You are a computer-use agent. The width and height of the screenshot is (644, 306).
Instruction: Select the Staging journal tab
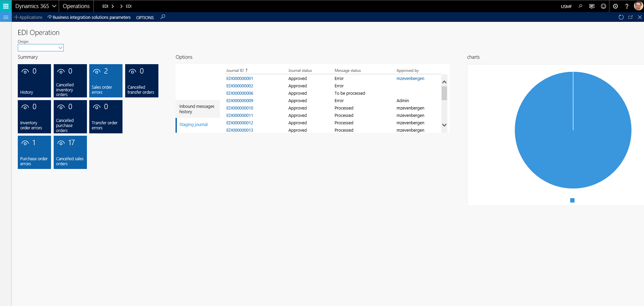coord(193,124)
